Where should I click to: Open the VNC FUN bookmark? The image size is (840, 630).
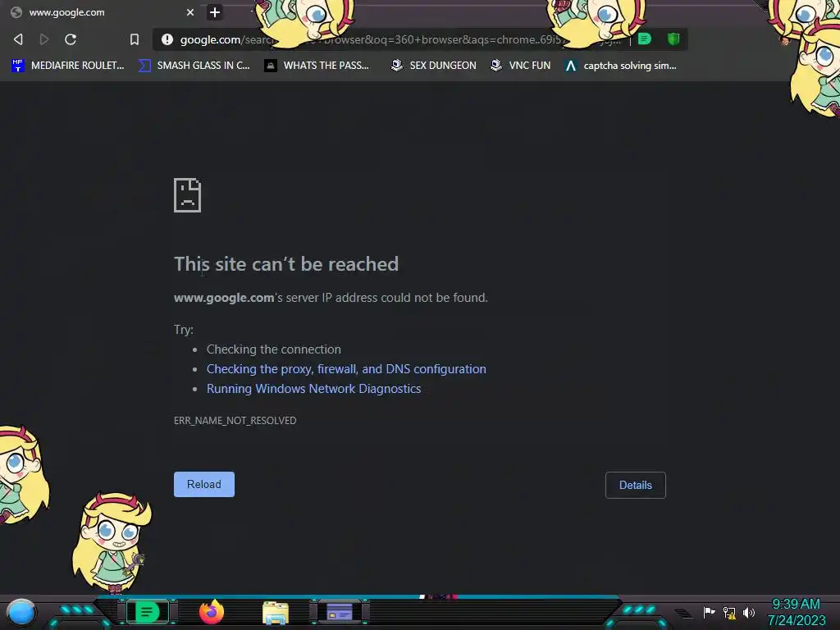tap(521, 66)
